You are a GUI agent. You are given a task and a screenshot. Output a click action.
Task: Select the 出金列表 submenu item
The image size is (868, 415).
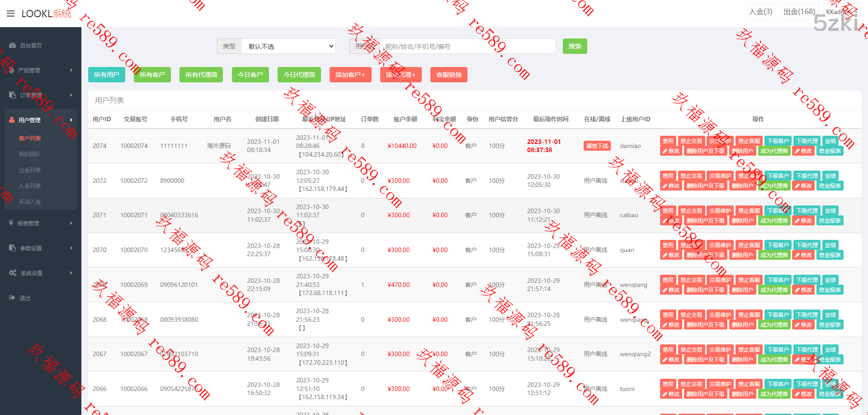coord(30,170)
